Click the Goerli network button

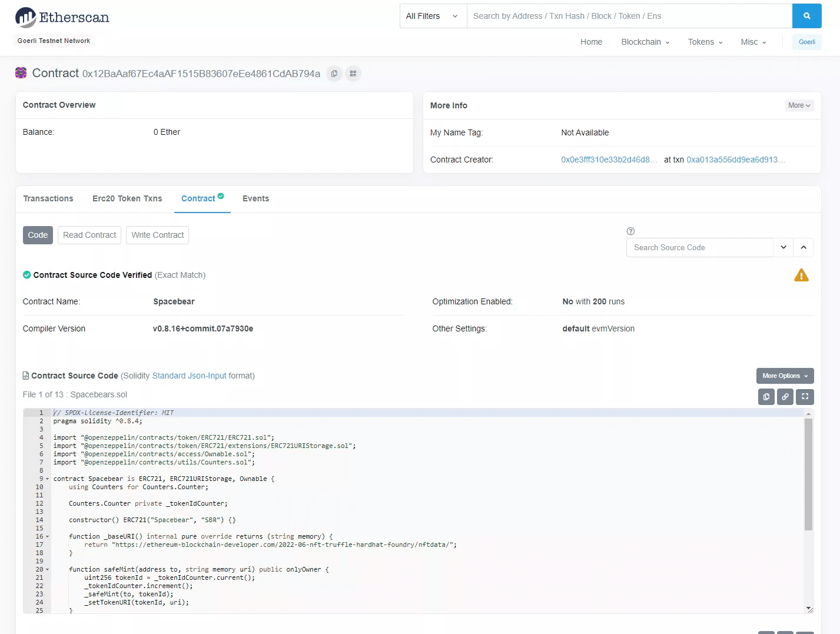tap(806, 42)
